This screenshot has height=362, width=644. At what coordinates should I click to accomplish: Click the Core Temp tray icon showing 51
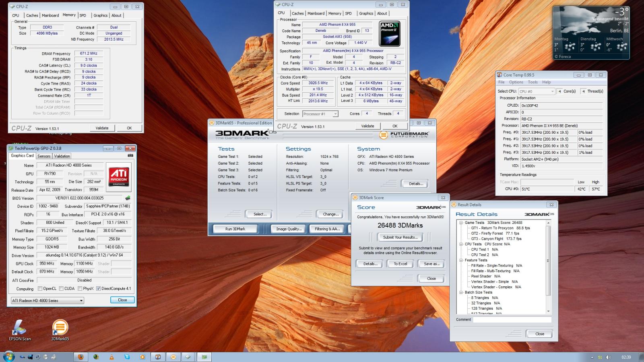600,357
